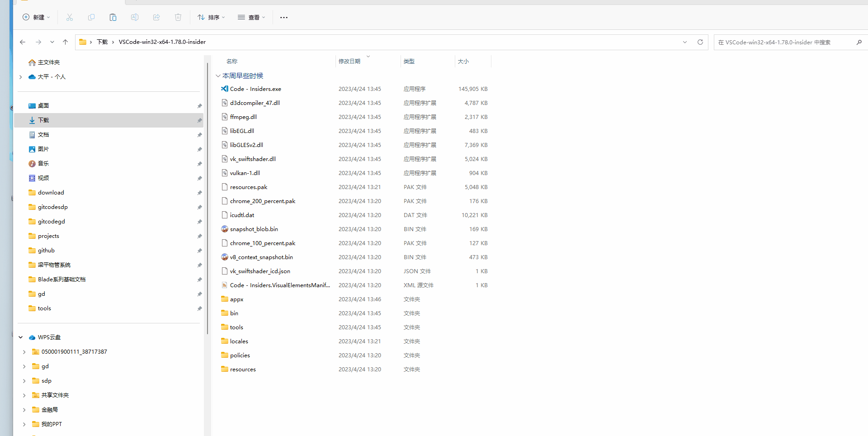The width and height of the screenshot is (868, 436).
Task: Open the 查看 view options dropdown
Action: click(x=251, y=17)
